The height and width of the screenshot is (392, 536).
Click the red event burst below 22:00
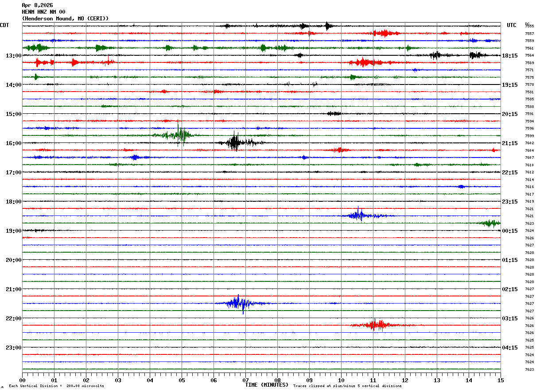(x=377, y=325)
